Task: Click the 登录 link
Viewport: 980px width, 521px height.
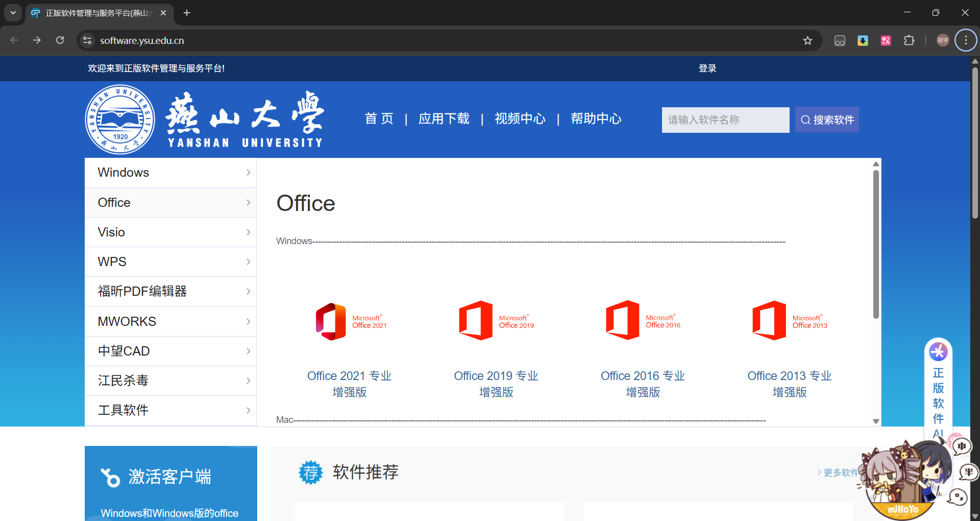Action: click(707, 68)
